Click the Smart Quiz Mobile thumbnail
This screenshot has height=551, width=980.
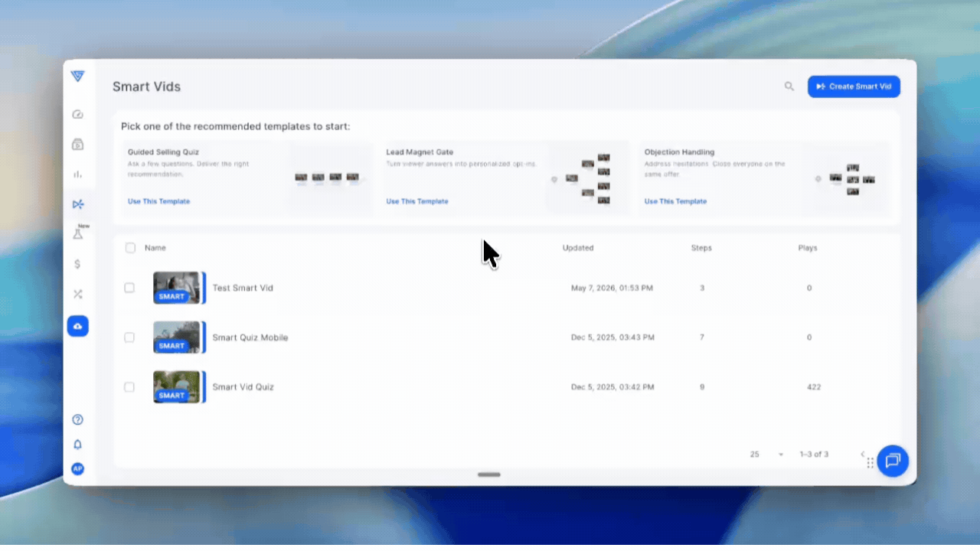(x=179, y=337)
